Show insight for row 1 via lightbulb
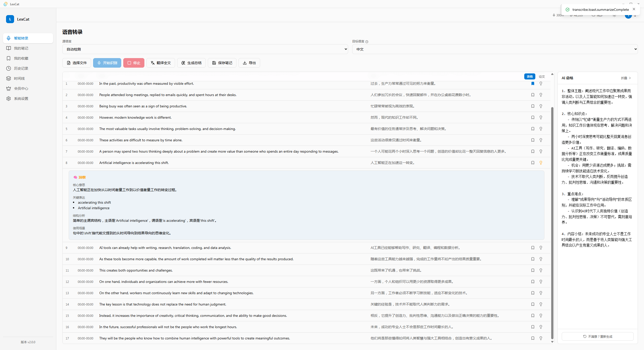644x350 pixels. [541, 83]
